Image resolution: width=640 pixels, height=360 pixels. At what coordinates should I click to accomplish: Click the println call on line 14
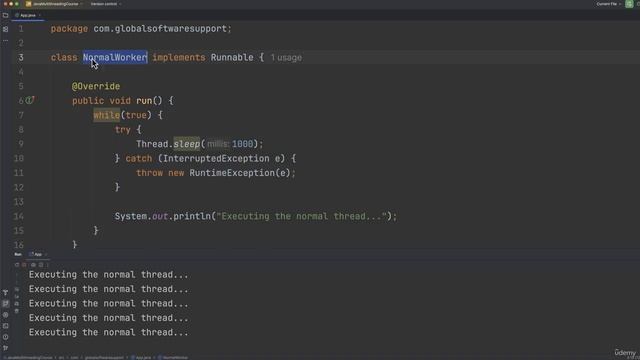click(192, 216)
